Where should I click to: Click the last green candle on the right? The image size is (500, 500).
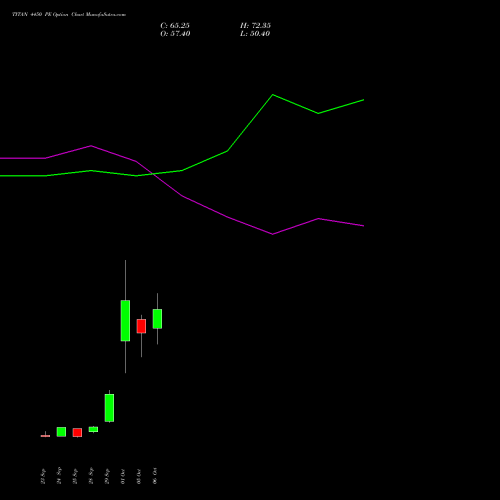pyautogui.click(x=157, y=319)
